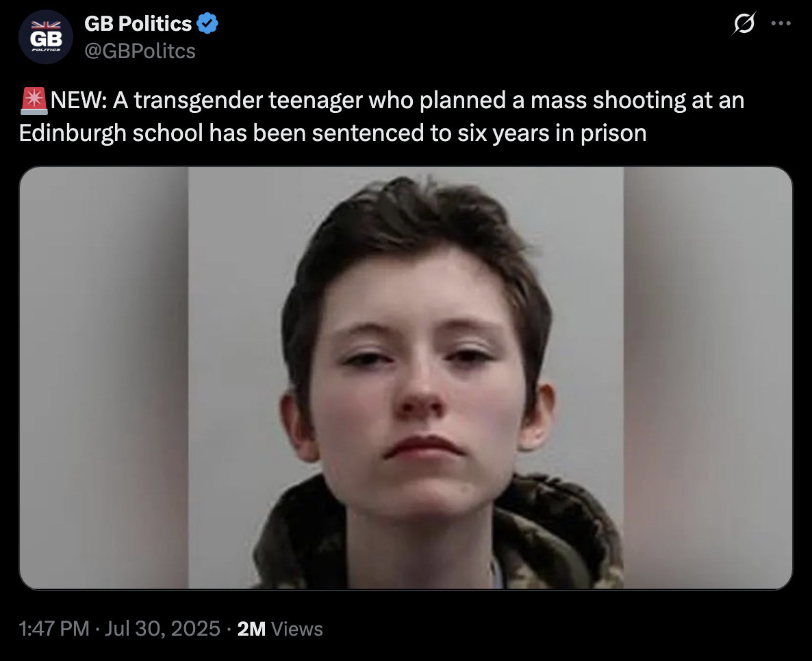This screenshot has height=661, width=812.
Task: Open the three-dot more options menu
Action: point(781,23)
